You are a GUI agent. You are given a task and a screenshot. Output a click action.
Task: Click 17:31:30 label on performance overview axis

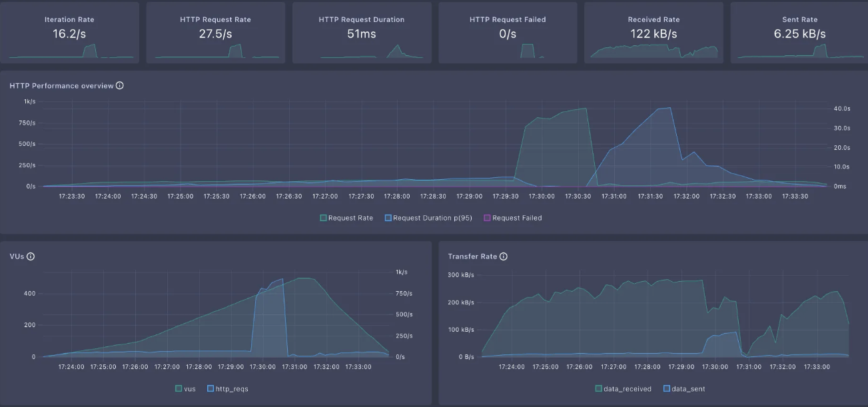click(650, 197)
